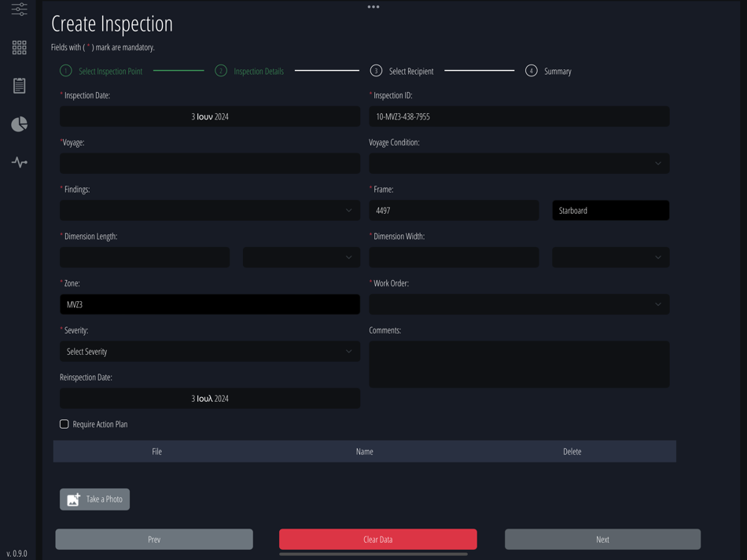Open the Dimension Width unit dropdown
The height and width of the screenshot is (560, 747).
pos(610,257)
